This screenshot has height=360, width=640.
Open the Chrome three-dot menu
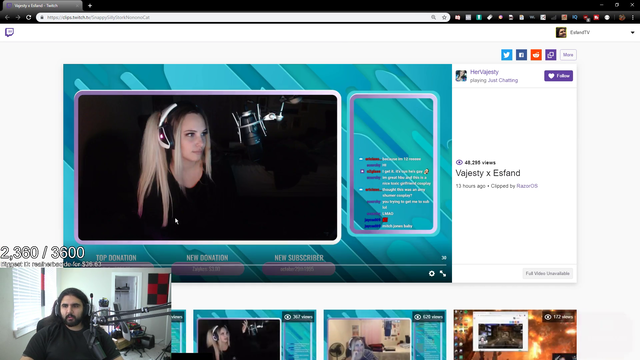[x=633, y=18]
